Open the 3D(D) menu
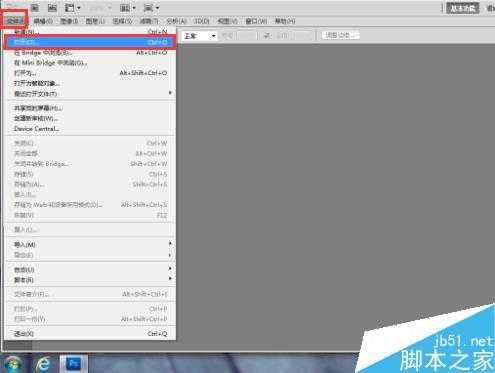495x373 pixels. (202, 21)
